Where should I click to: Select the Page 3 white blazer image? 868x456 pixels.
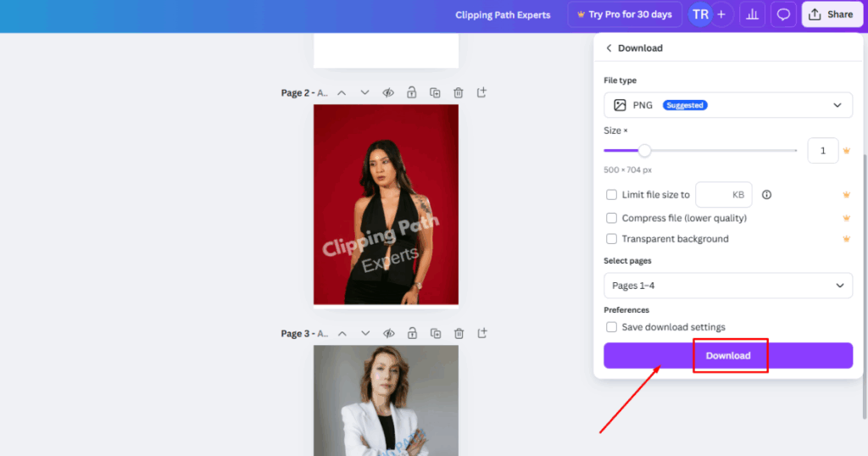click(386, 401)
